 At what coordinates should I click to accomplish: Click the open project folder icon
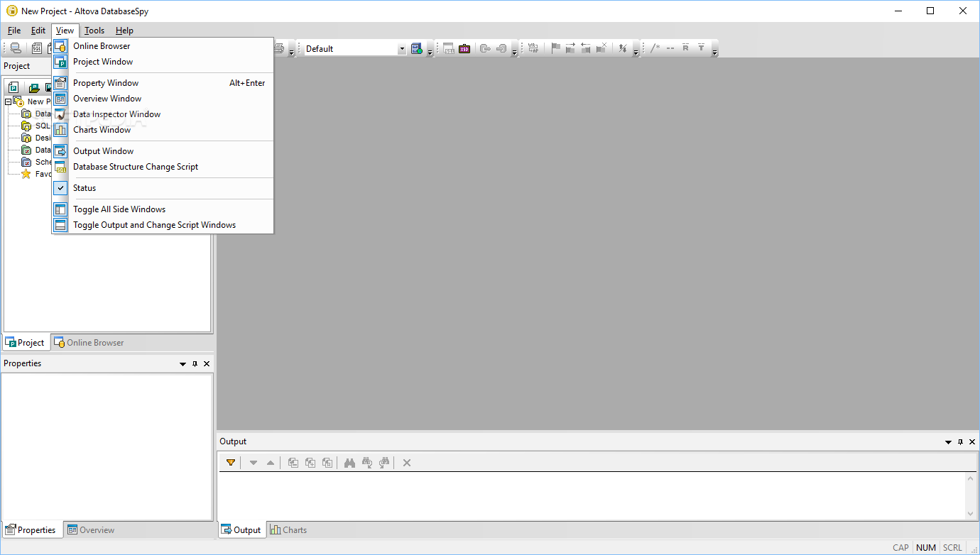(34, 87)
